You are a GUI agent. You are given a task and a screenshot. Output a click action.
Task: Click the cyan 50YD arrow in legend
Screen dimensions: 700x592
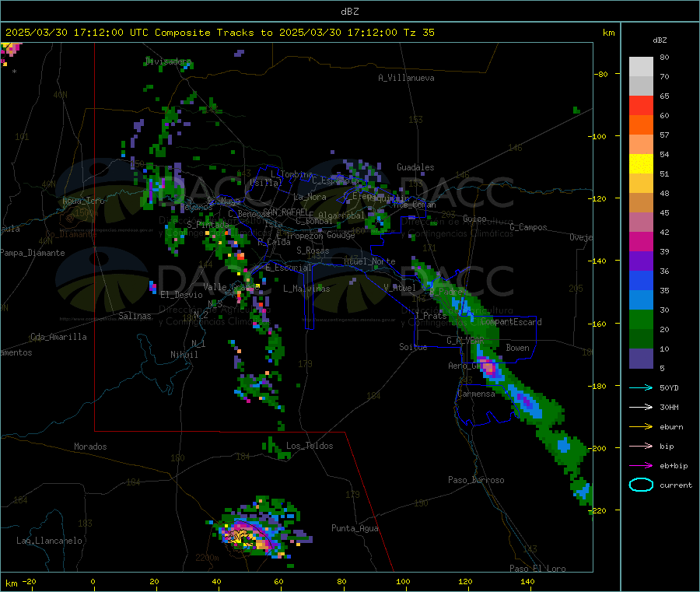(x=641, y=387)
